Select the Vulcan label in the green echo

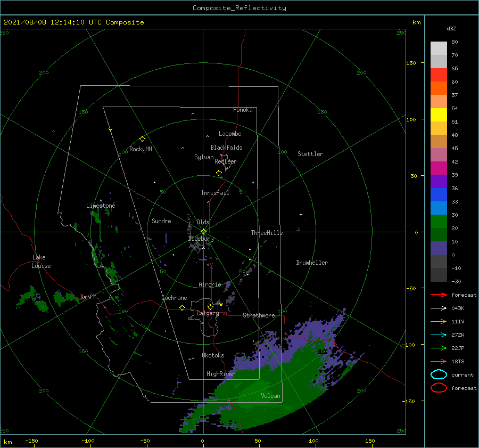coord(270,396)
